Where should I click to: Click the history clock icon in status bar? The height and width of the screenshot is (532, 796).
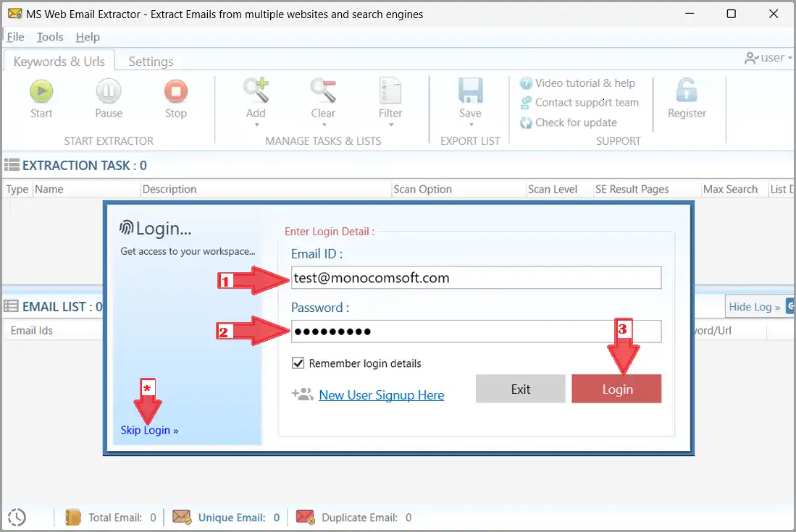pos(17,518)
